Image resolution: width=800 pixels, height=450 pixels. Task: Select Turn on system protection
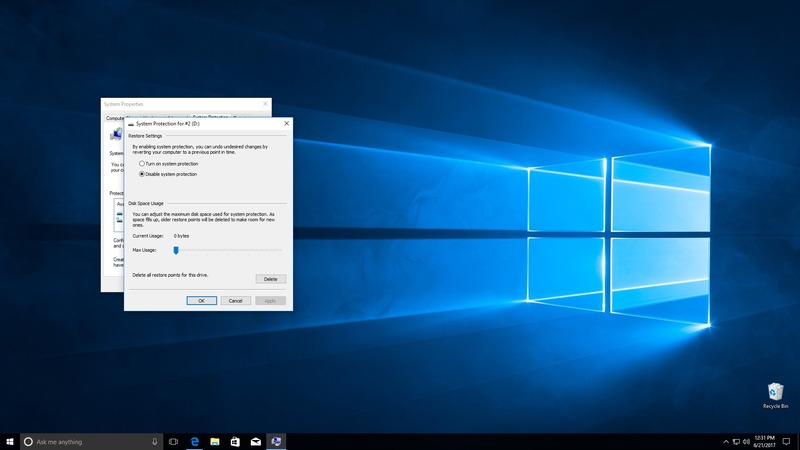[x=142, y=163]
